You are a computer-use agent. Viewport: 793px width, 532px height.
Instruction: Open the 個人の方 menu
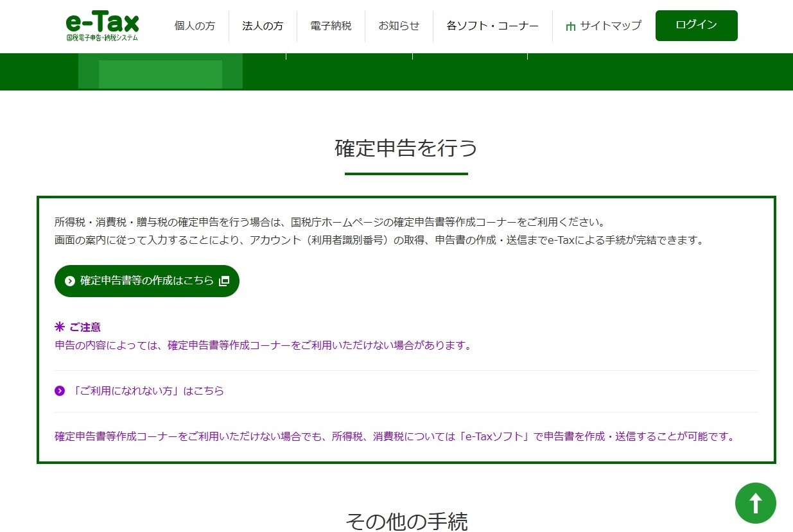195,26
